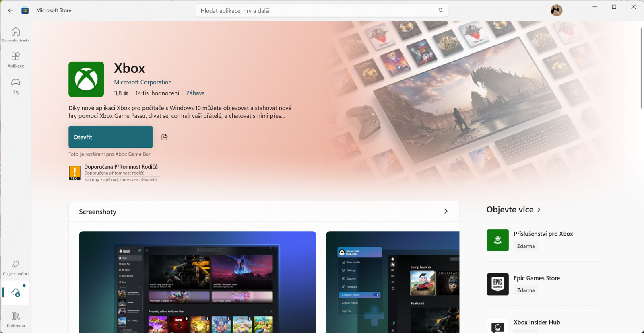
Task: Click the Microsoft Store logo icon
Action: 25,10
